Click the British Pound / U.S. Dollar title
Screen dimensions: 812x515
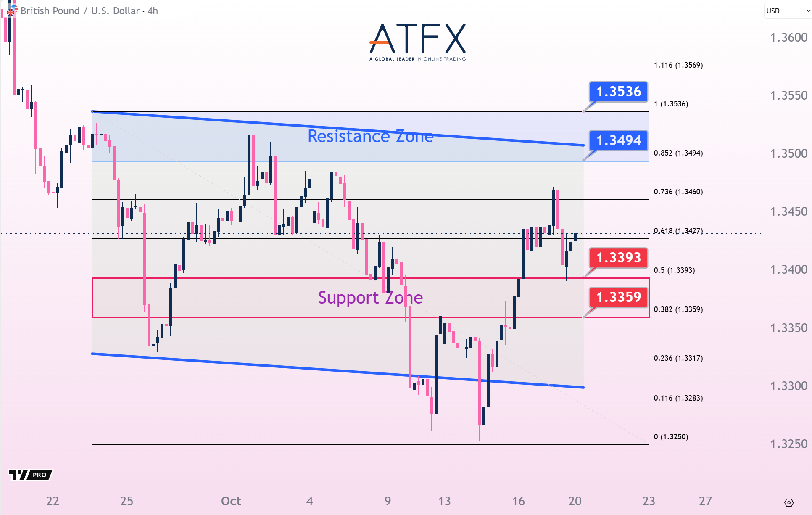coord(80,11)
